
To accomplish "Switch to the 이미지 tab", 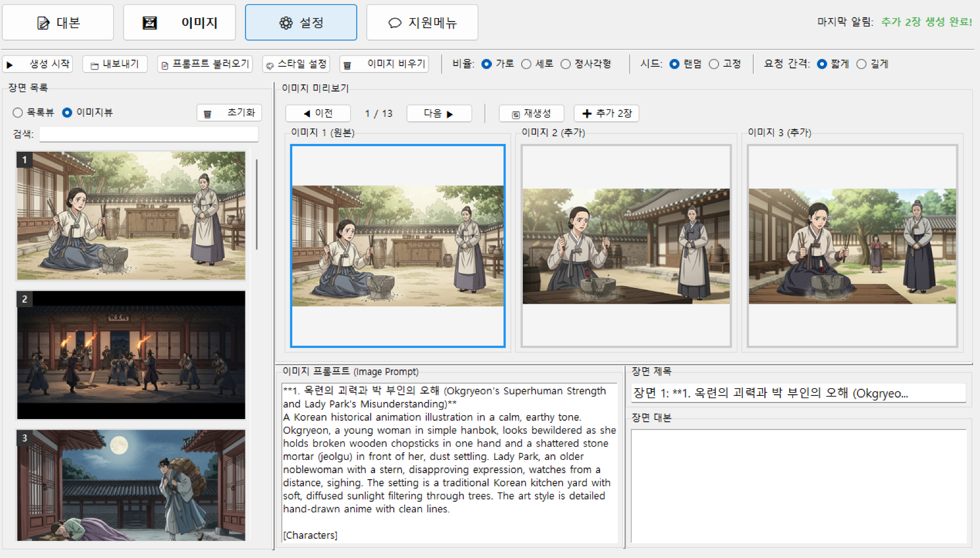I will coord(179,23).
